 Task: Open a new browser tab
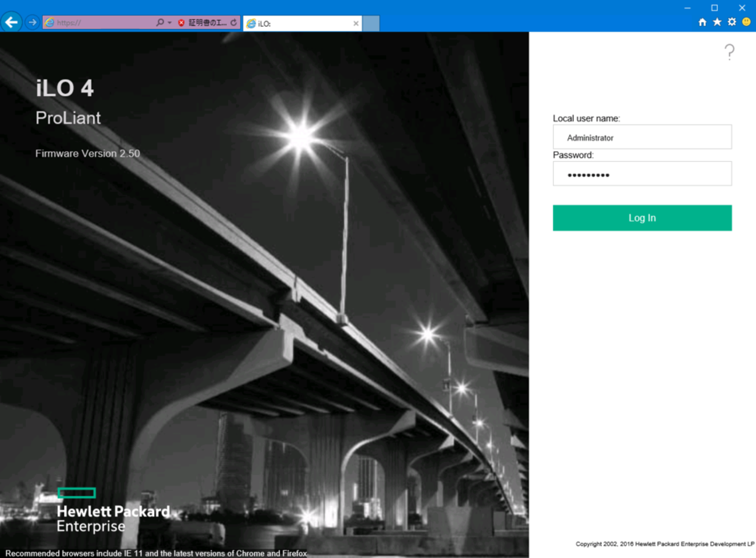coord(371,23)
